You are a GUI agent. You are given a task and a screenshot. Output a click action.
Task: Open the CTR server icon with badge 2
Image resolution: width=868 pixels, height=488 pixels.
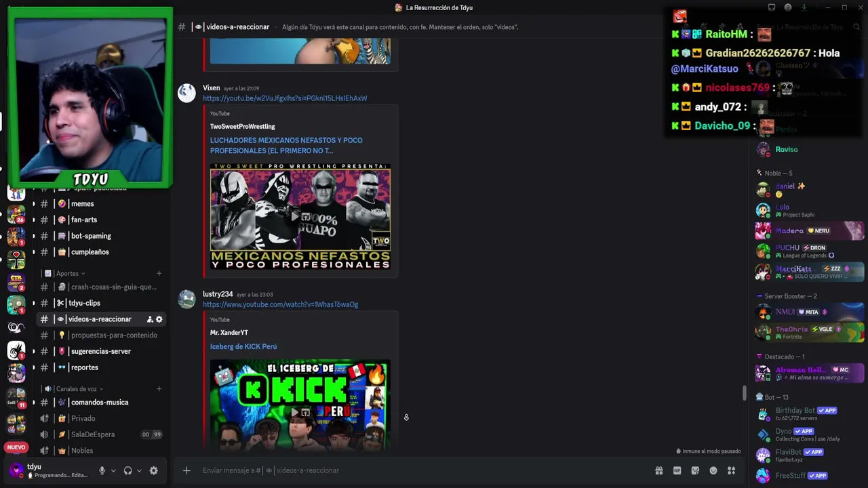click(16, 283)
